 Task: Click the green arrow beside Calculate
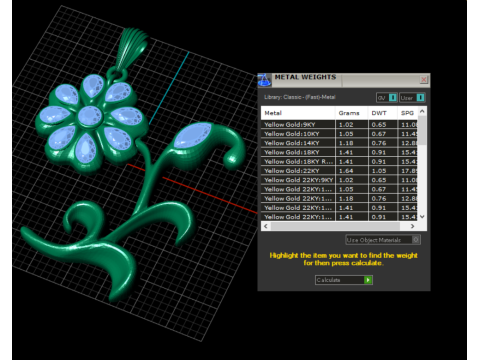pyautogui.click(x=368, y=280)
